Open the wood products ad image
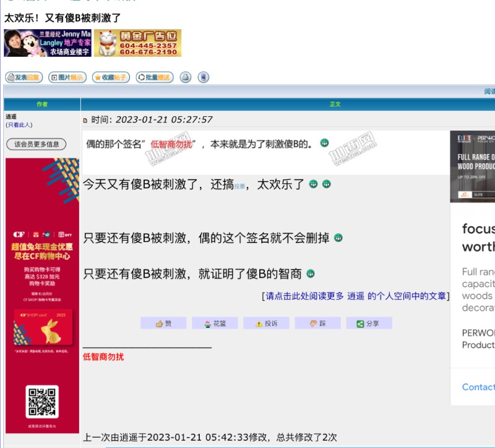 [473, 166]
